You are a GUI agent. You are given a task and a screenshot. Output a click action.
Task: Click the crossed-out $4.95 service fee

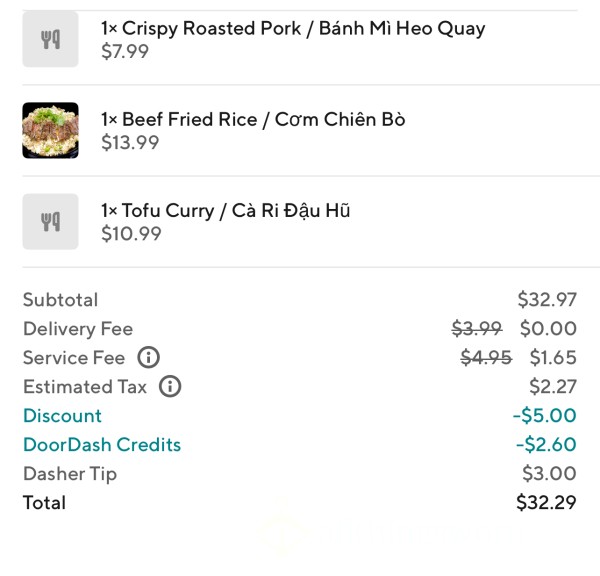[x=486, y=358]
